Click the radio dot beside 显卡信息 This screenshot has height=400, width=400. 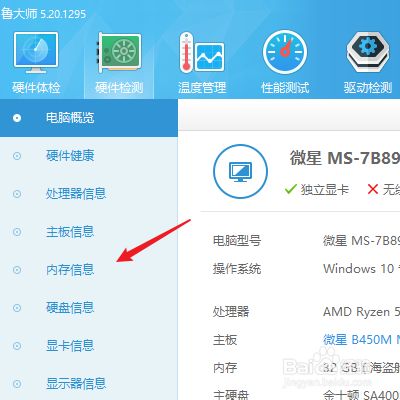pyautogui.click(x=17, y=346)
